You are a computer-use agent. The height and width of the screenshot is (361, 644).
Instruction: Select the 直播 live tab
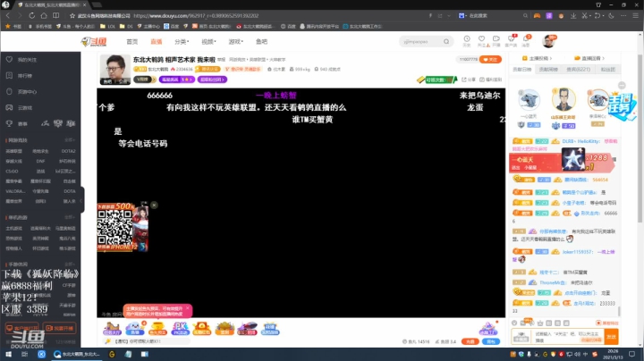(x=156, y=41)
